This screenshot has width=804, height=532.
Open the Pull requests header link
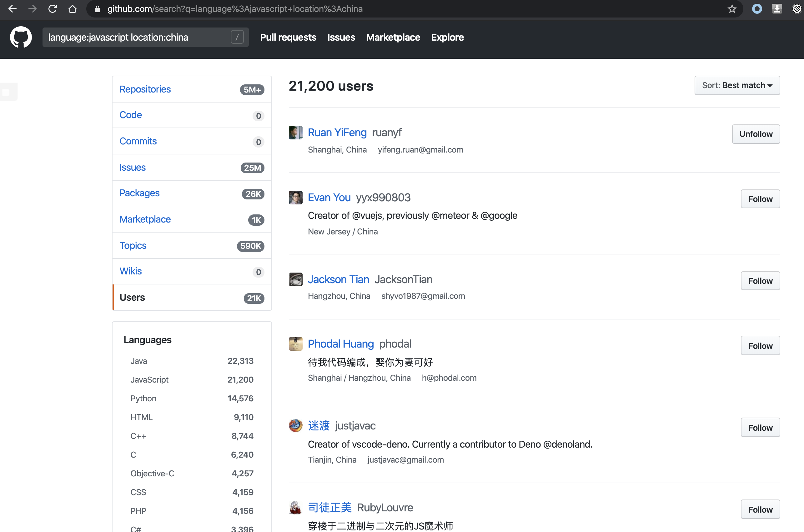288,37
